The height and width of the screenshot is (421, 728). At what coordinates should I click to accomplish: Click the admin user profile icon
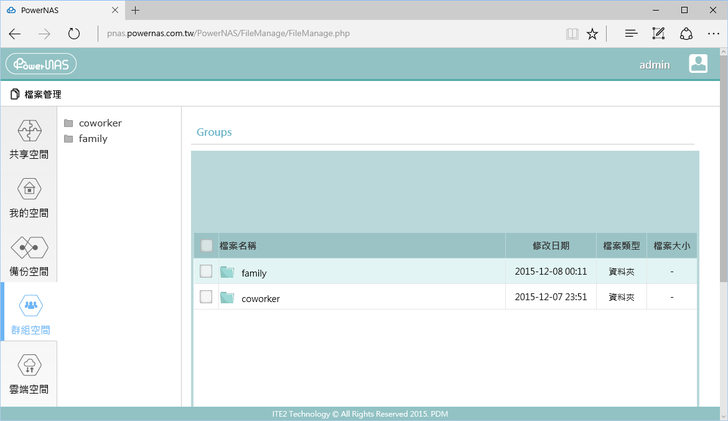pos(698,64)
